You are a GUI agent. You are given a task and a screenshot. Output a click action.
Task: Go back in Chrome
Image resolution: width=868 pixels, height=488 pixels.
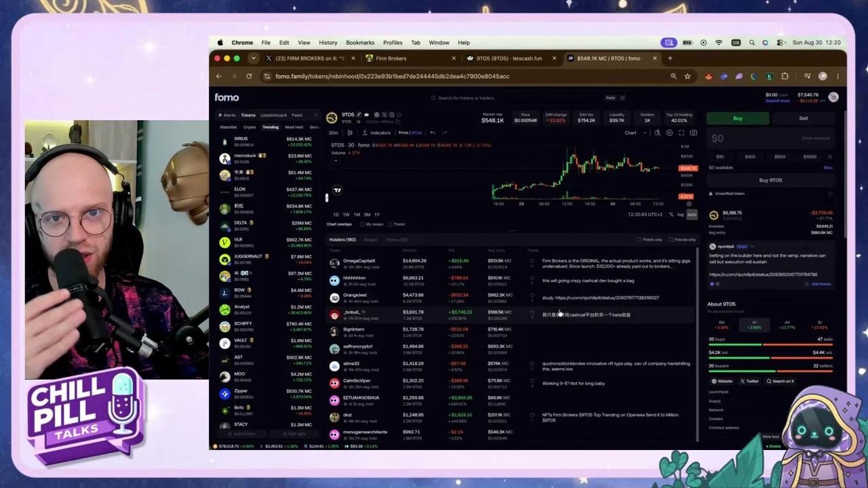[218, 77]
